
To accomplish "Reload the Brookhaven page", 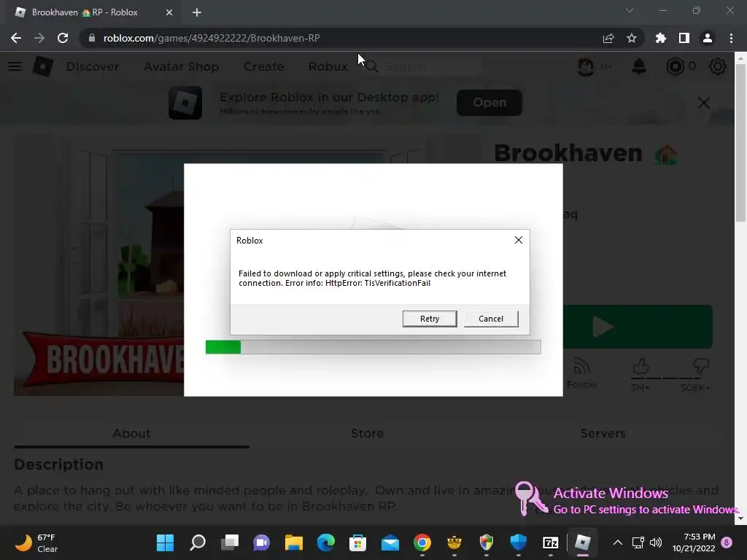I will (x=63, y=38).
